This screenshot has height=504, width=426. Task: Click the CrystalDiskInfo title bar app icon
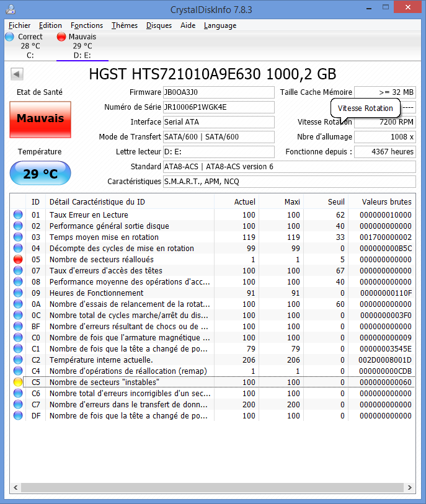pyautogui.click(x=11, y=9)
